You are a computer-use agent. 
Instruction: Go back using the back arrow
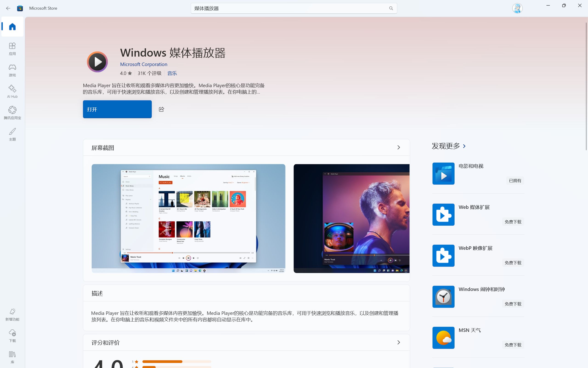click(x=8, y=8)
